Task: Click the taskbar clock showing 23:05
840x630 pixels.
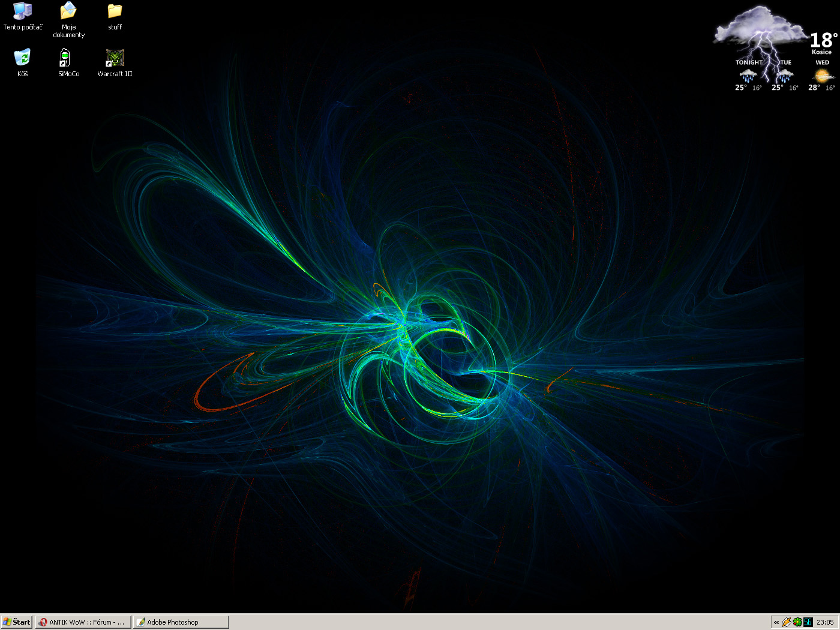Action: point(825,622)
